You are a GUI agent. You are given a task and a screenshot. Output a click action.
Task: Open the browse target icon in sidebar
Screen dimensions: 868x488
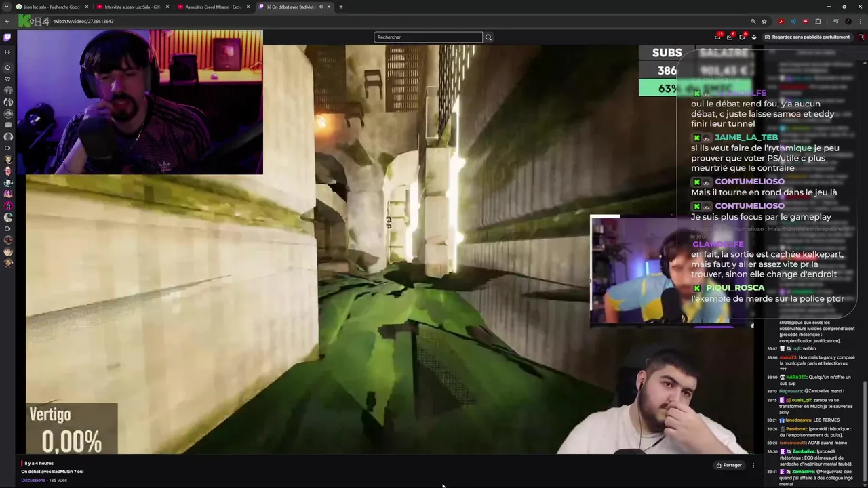click(7, 67)
